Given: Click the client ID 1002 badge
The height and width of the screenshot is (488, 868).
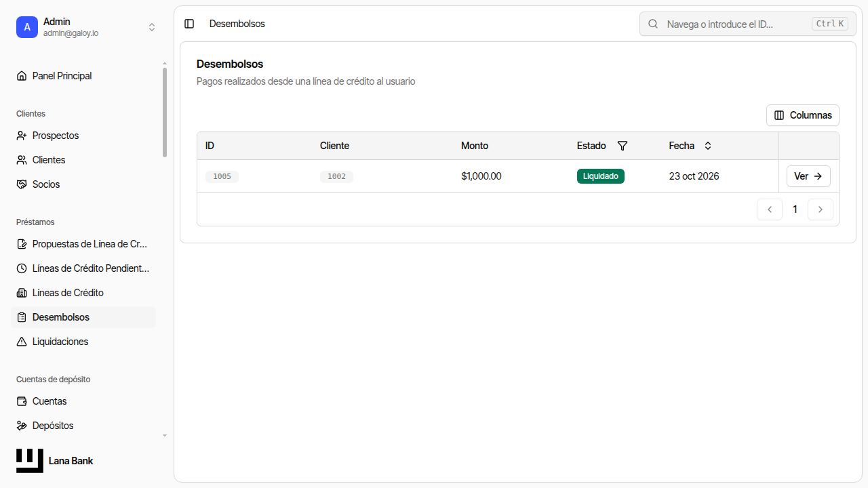Looking at the screenshot, I should pos(336,176).
